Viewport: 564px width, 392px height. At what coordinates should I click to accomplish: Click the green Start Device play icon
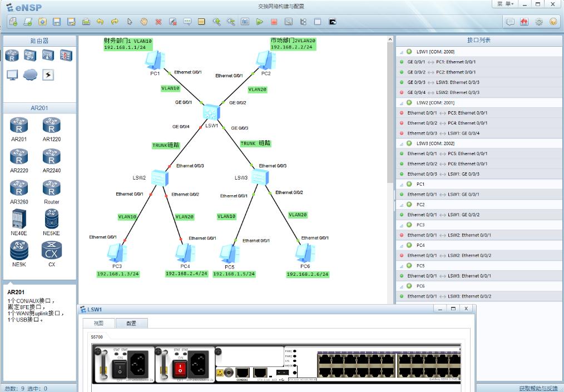point(259,22)
